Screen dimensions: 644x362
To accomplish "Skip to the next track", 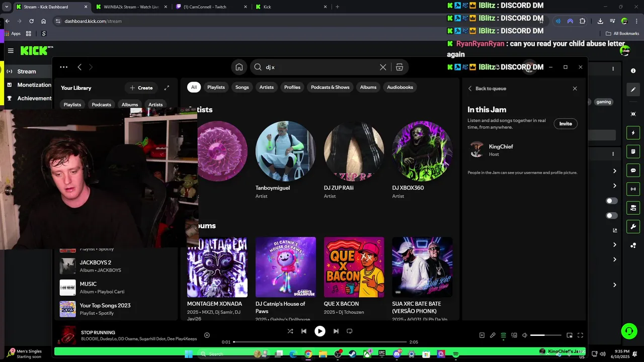I will click(x=336, y=331).
